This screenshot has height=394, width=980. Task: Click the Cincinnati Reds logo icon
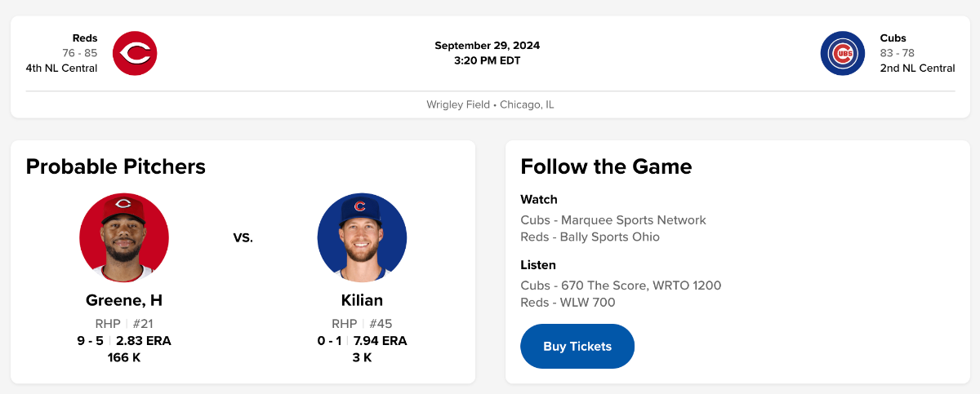pos(135,53)
